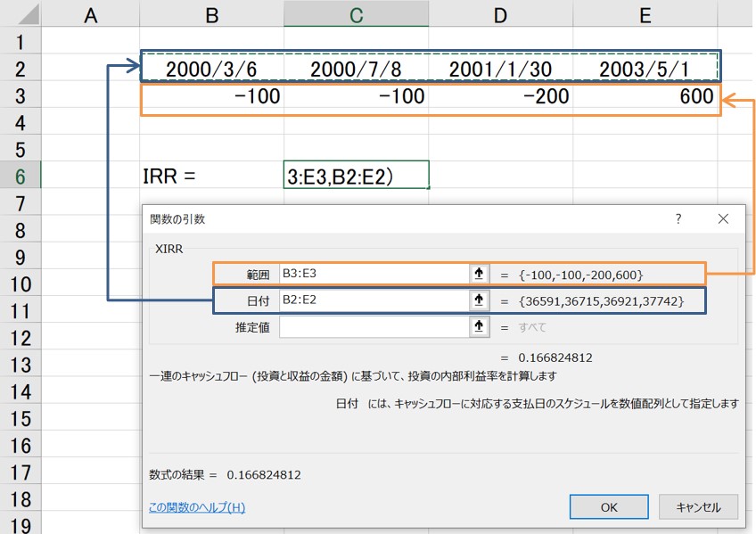Click the 日付 input field containing B2:E2
Viewport: 756px width, 534px height.
click(x=374, y=300)
